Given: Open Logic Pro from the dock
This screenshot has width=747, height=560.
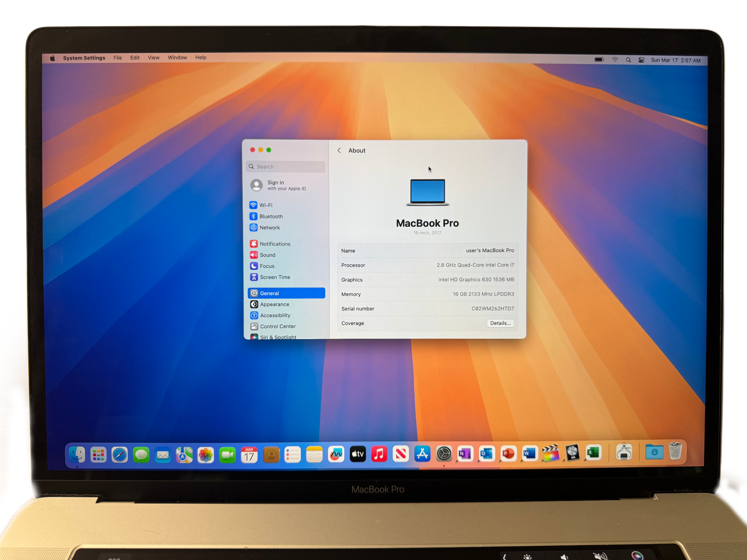Looking at the screenshot, I should pos(572,453).
